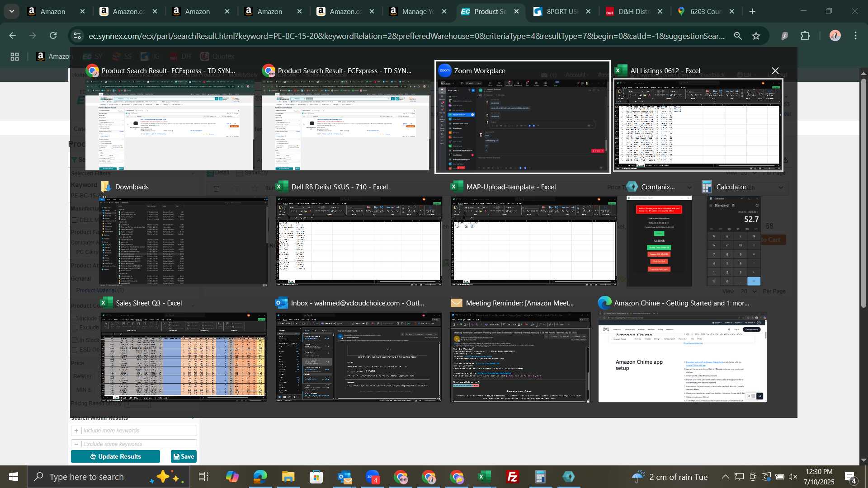Screen dimensions: 868x488
Task: Open File Explorer from taskbar
Action: (288, 477)
